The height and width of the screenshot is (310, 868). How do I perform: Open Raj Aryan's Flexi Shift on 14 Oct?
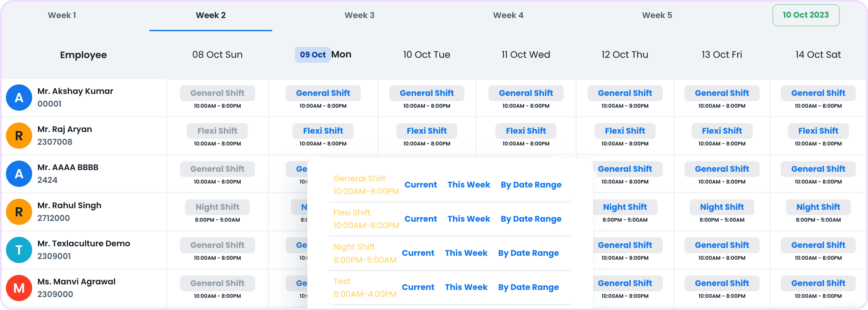coord(818,131)
